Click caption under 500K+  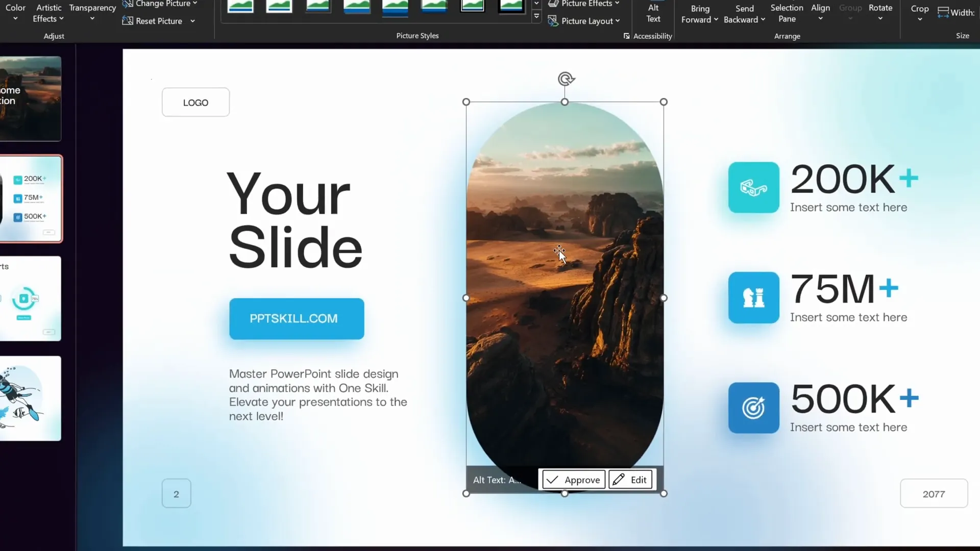coord(848,428)
